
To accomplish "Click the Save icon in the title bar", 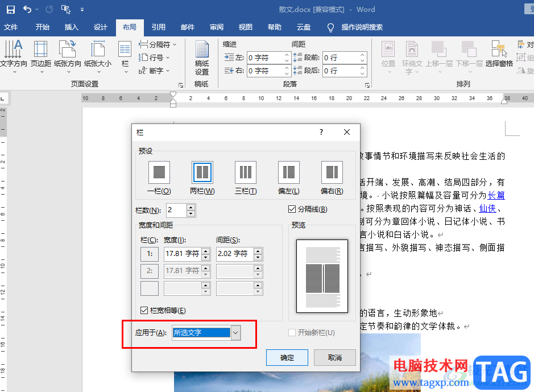I will pos(11,10).
